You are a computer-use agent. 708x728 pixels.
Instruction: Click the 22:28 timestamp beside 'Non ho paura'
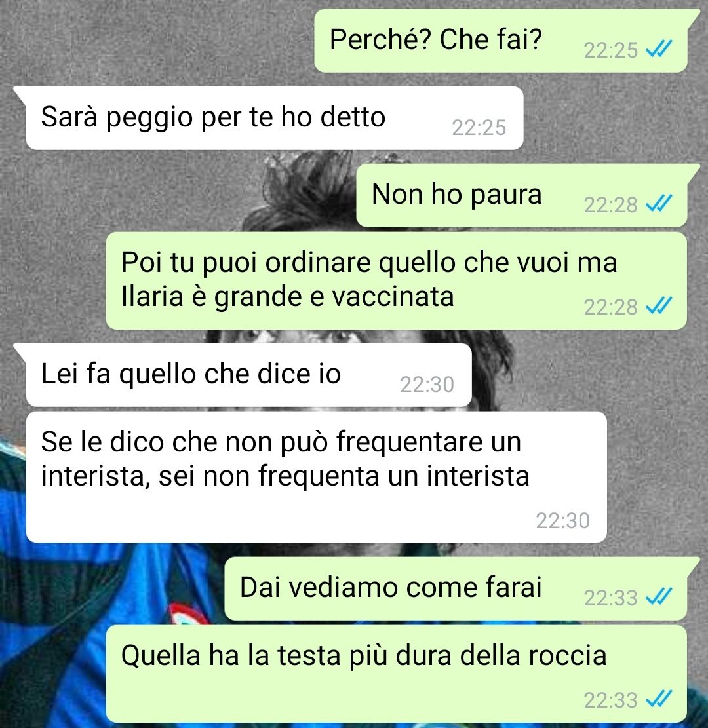pos(610,204)
